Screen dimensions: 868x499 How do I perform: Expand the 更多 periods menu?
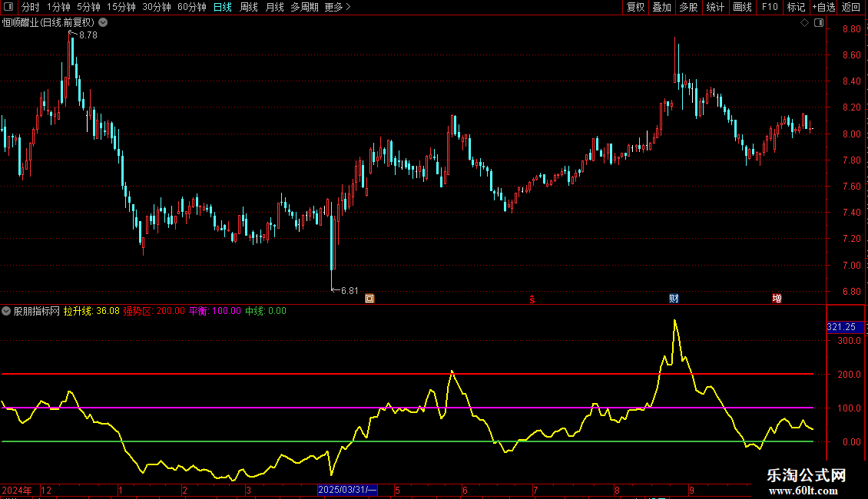click(338, 7)
